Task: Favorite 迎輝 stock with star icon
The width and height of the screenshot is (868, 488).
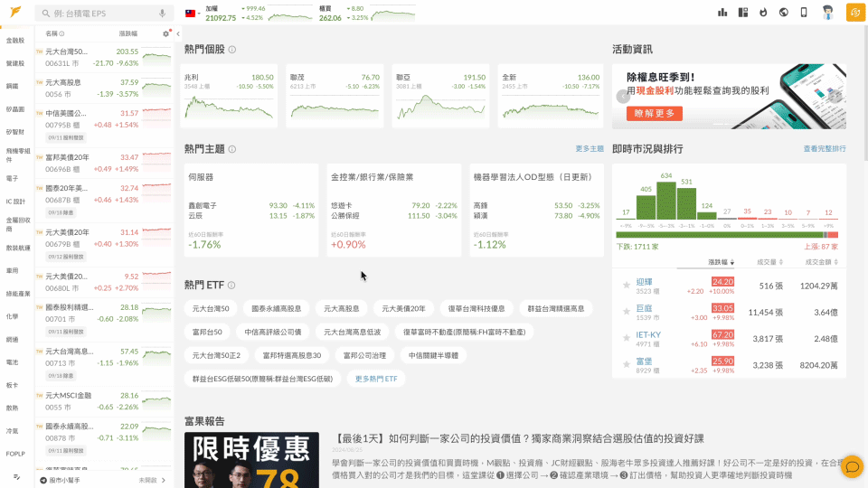Action: click(626, 286)
